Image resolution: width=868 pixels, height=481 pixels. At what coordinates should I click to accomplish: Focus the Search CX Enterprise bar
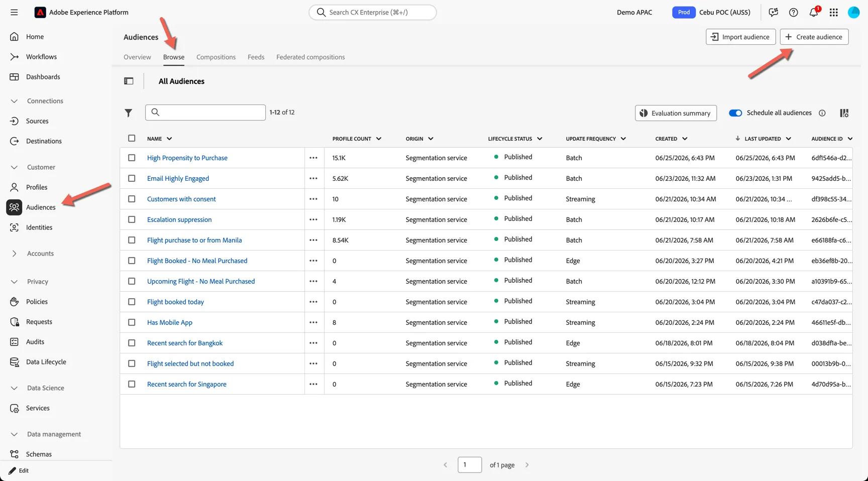coord(373,13)
